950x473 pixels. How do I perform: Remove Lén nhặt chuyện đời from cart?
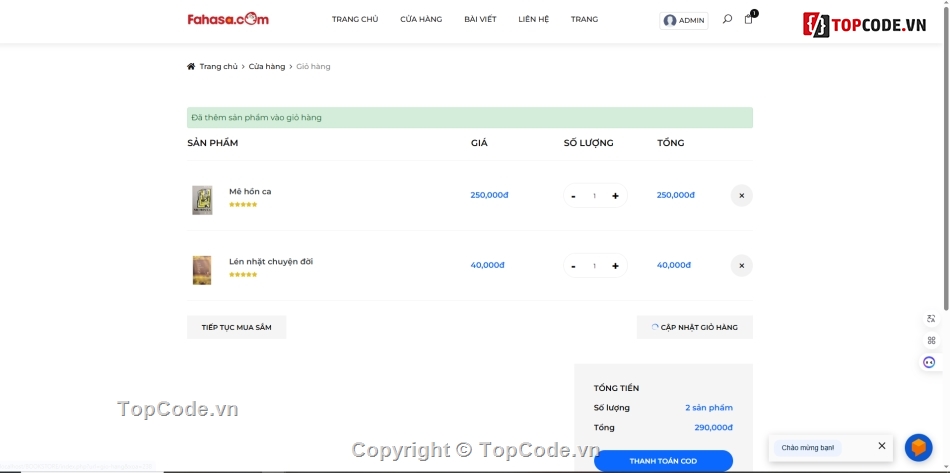pos(742,266)
